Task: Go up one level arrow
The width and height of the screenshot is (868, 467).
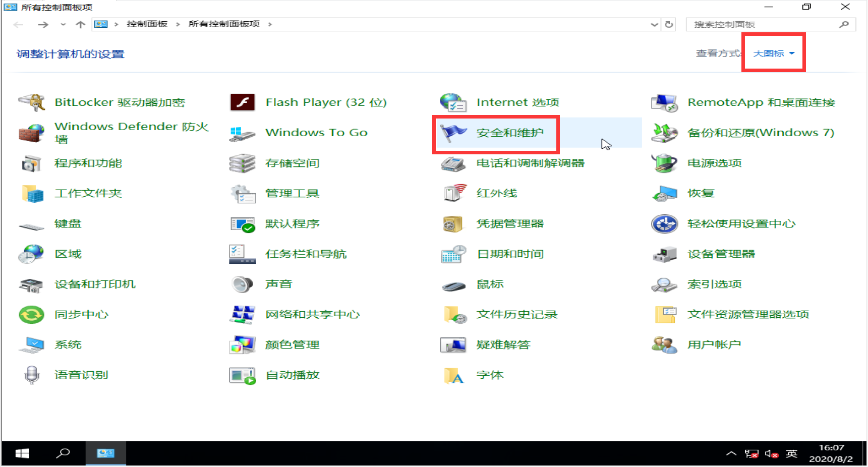Action: pos(80,24)
